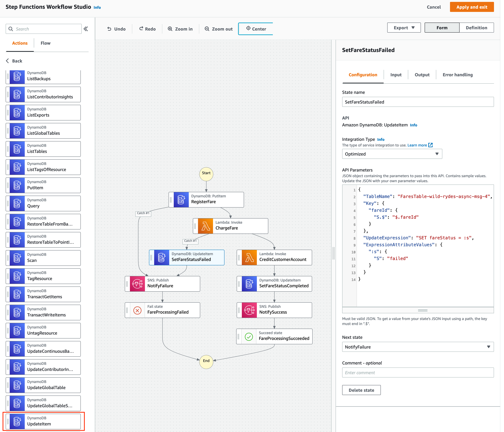Viewport: 504px width, 432px height.
Task: Click Apply and exit
Action: coord(472,7)
